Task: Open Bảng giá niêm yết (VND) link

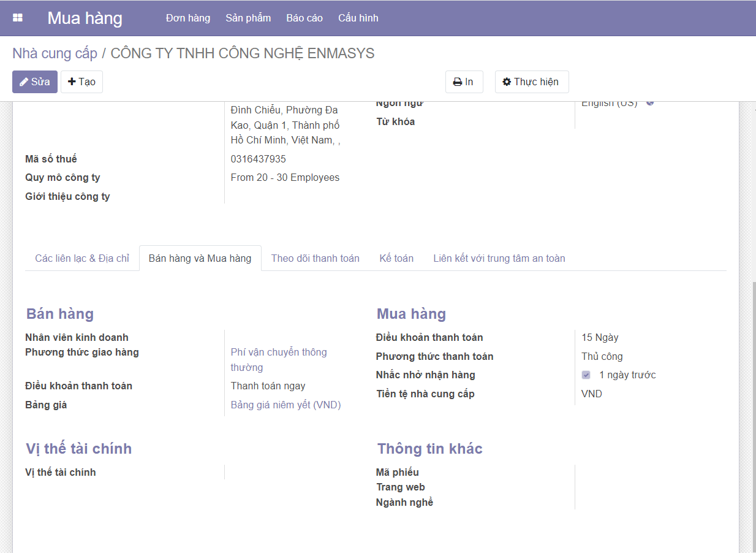Action: [285, 405]
